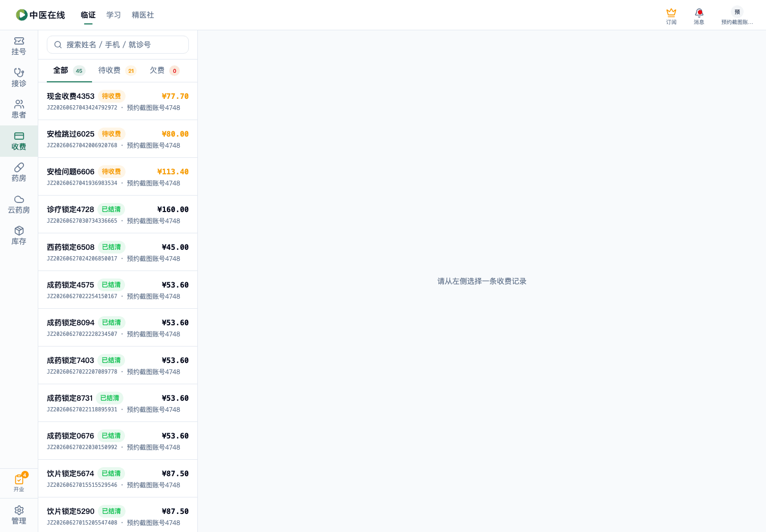Open billing record 饮片锁定5674
766x532 pixels.
[x=118, y=478]
